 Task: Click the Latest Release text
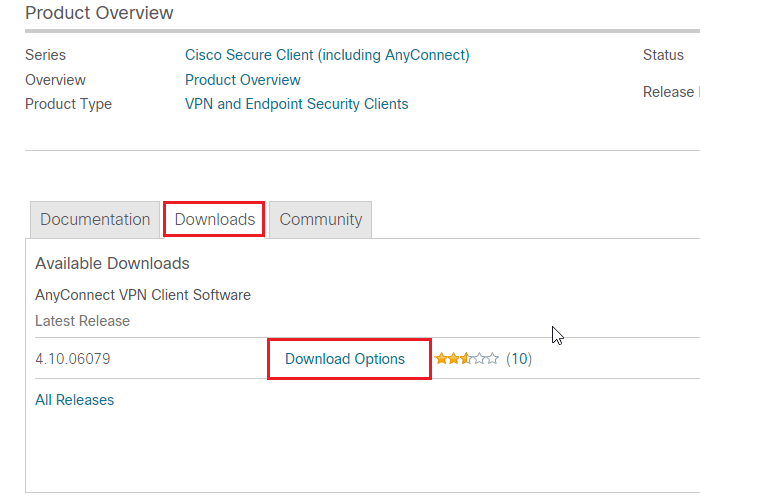(x=82, y=321)
